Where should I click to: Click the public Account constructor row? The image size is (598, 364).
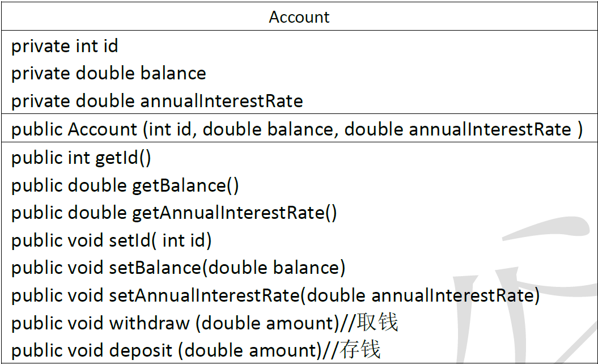pos(296,129)
